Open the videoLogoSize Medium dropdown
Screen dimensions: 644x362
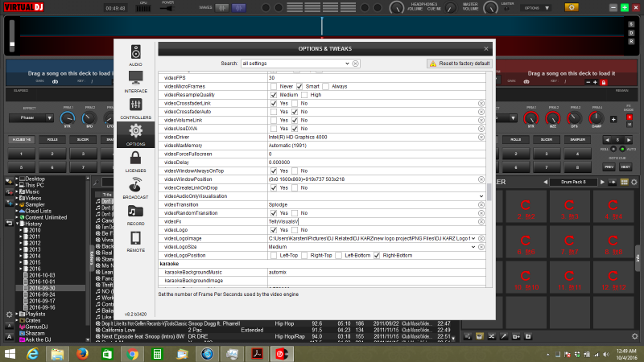click(473, 247)
